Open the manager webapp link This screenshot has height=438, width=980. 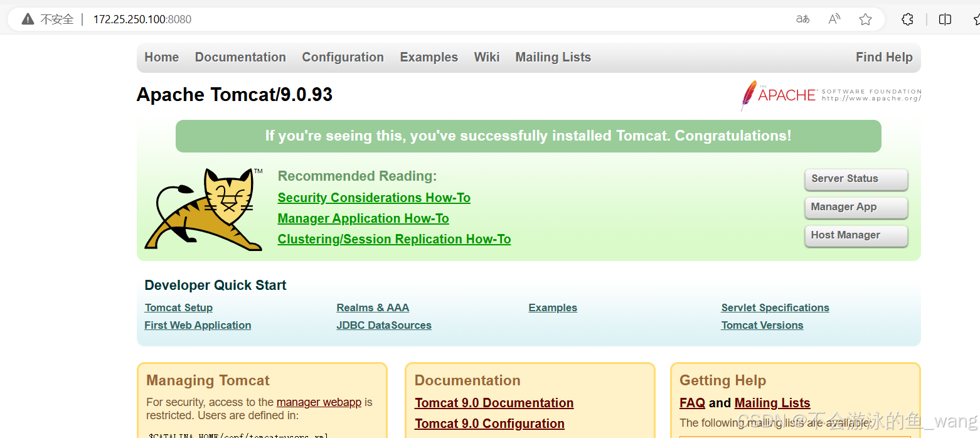click(319, 402)
